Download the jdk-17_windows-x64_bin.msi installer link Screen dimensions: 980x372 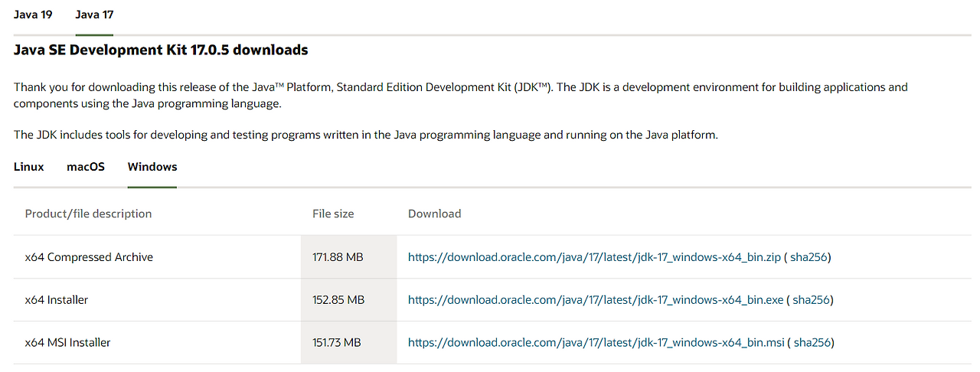coord(596,343)
